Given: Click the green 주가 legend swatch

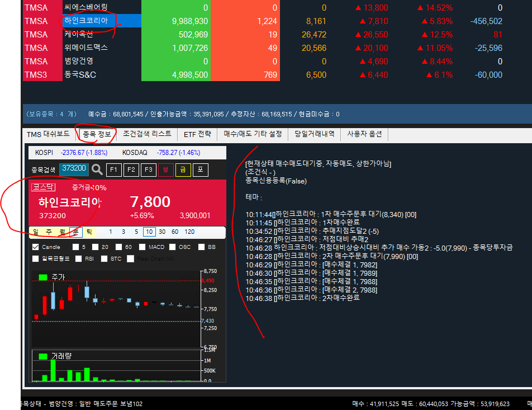Looking at the screenshot, I should 42,277.
